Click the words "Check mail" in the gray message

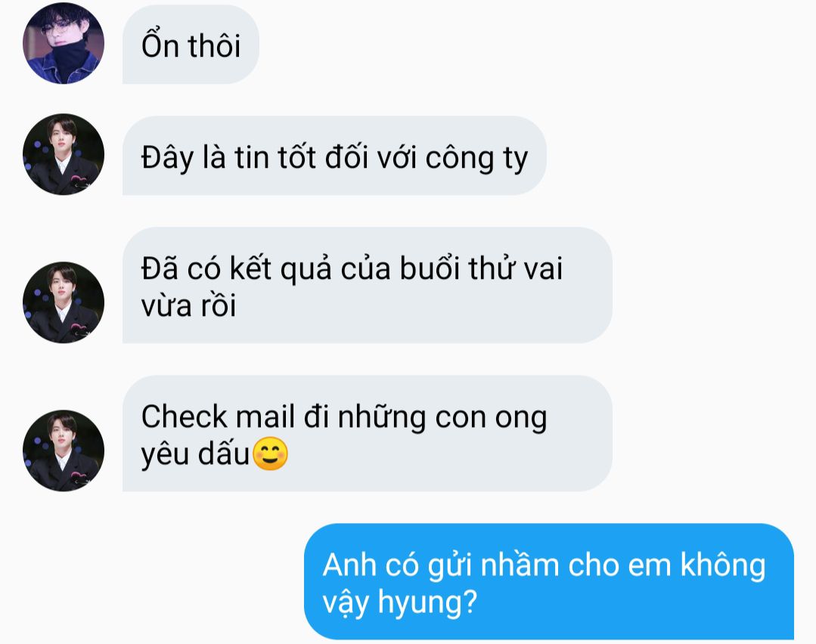coord(218,416)
